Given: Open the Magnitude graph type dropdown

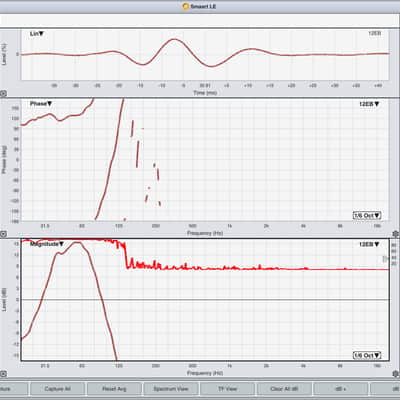Looking at the screenshot, I should tap(47, 244).
